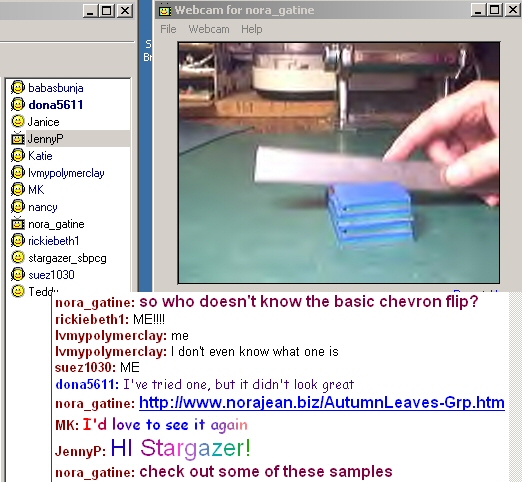Click the webcam window title bar icon
Image resolution: width=522 pixels, height=482 pixels.
(x=165, y=10)
